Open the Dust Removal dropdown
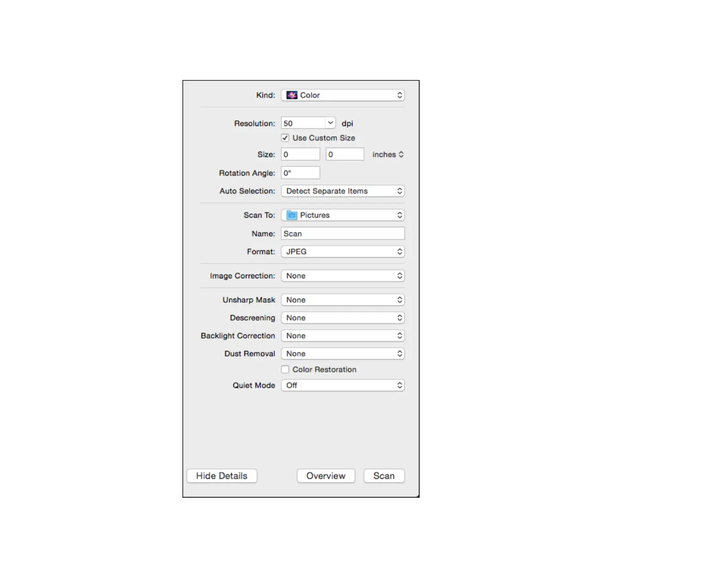Viewport: 728px width, 563px height. click(343, 354)
